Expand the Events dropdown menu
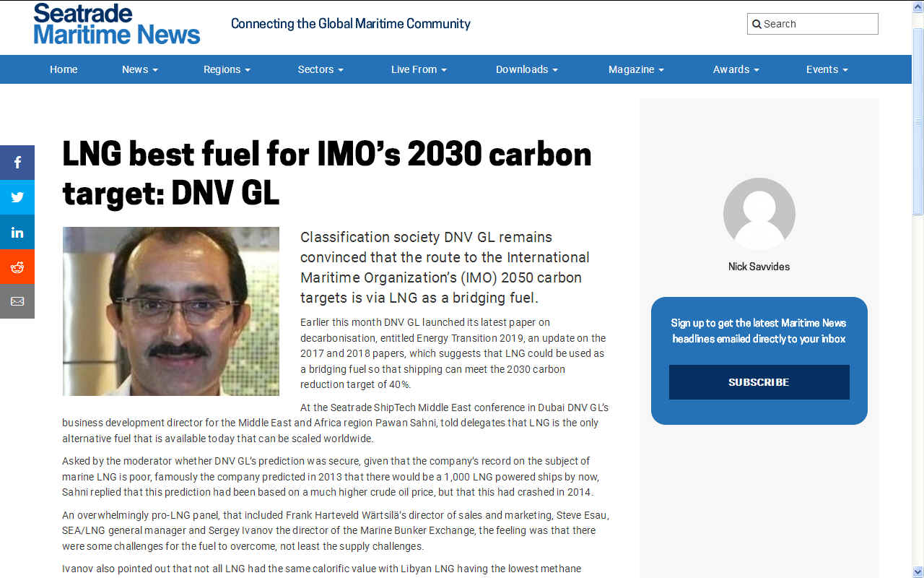The image size is (924, 578). pos(827,69)
